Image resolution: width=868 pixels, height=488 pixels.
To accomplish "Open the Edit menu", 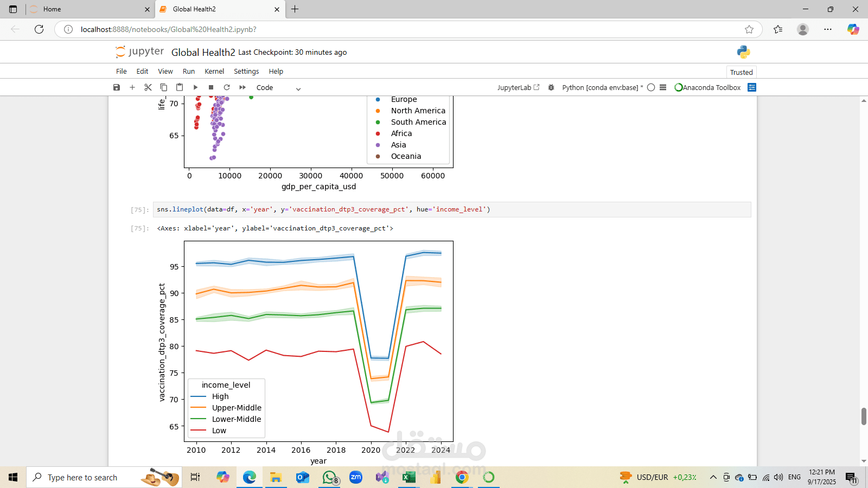I will (142, 71).
